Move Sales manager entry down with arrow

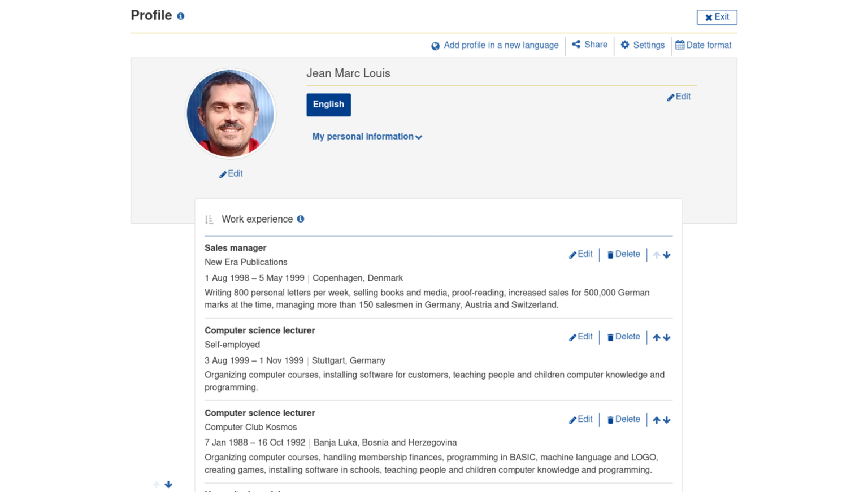[667, 255]
